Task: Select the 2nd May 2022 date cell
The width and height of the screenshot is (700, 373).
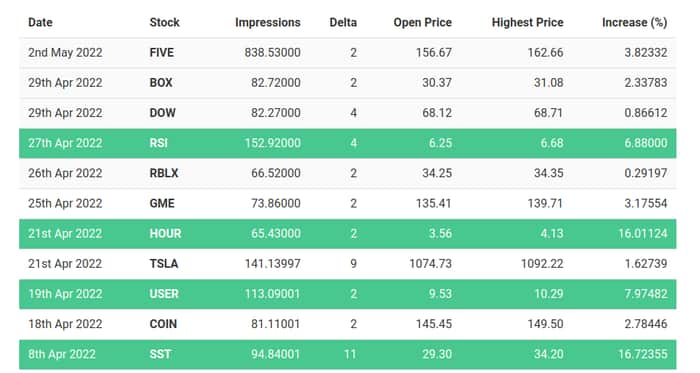Action: click(x=65, y=53)
